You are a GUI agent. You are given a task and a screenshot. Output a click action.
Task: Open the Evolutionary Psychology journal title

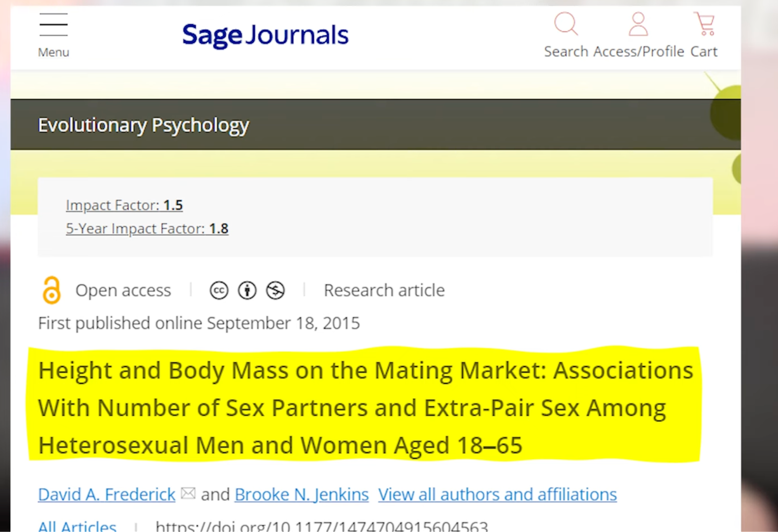pos(143,125)
